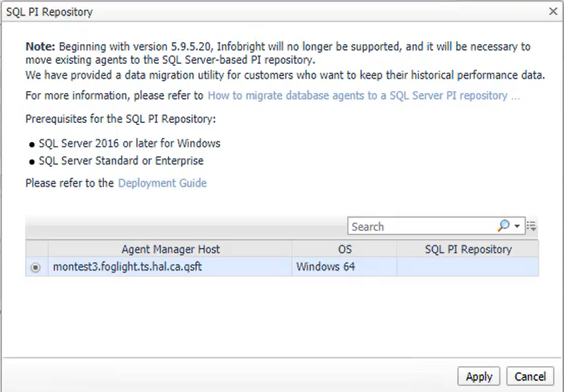
Task: Click the Apply button
Action: (479, 376)
